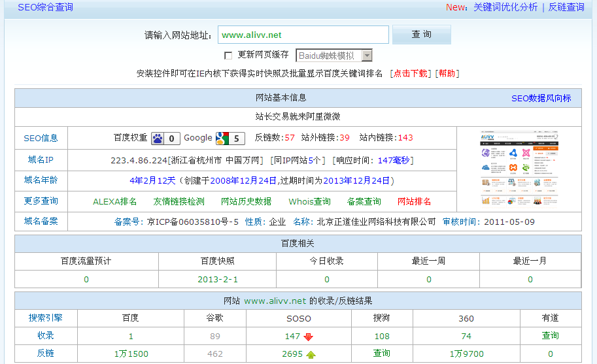597x364 pixels.
Task: Click the 反链 row label
Action: (46, 354)
